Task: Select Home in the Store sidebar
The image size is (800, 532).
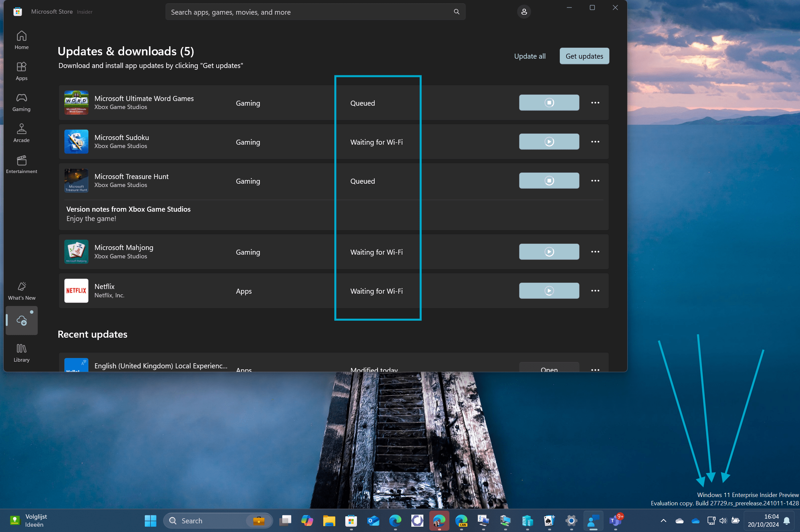Action: point(21,40)
